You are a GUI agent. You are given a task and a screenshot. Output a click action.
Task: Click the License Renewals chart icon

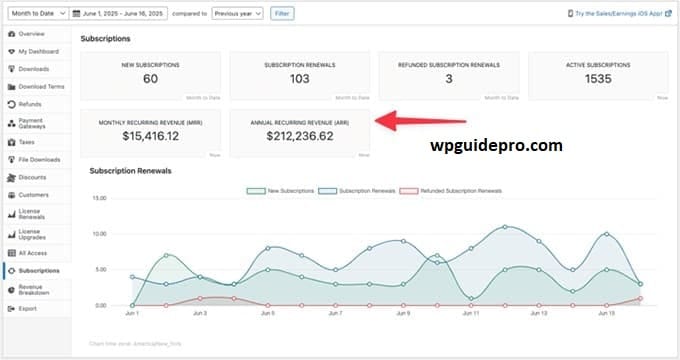pos(12,214)
